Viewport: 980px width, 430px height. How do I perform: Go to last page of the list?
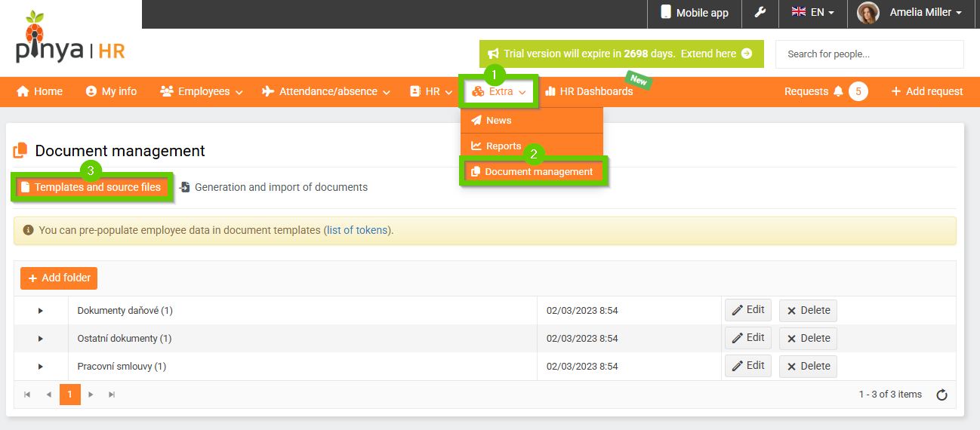[112, 395]
